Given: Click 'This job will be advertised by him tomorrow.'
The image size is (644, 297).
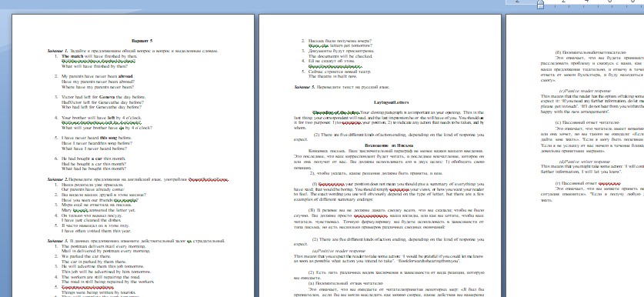Looking at the screenshot, I should pyautogui.click(x=106, y=272).
